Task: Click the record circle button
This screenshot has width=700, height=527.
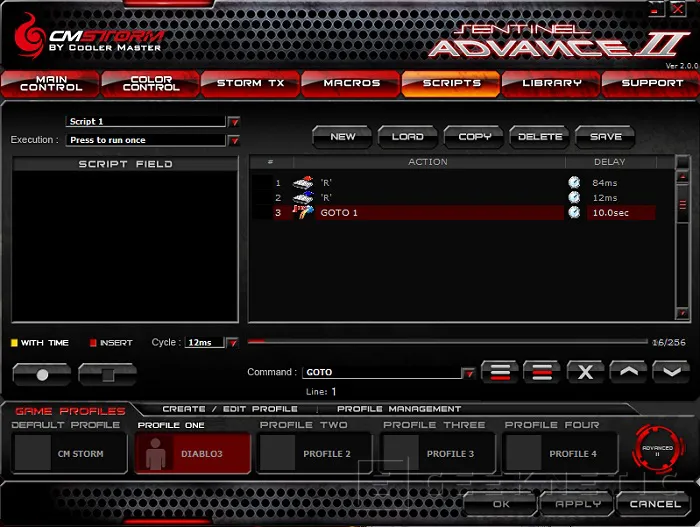Action: 42,374
